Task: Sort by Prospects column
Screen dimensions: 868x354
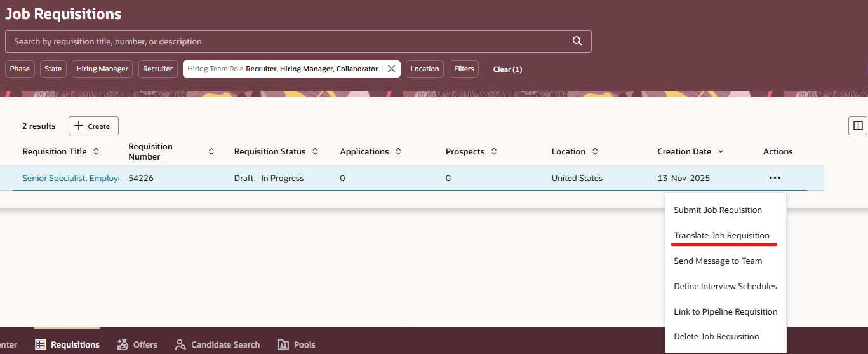Action: pyautogui.click(x=494, y=151)
